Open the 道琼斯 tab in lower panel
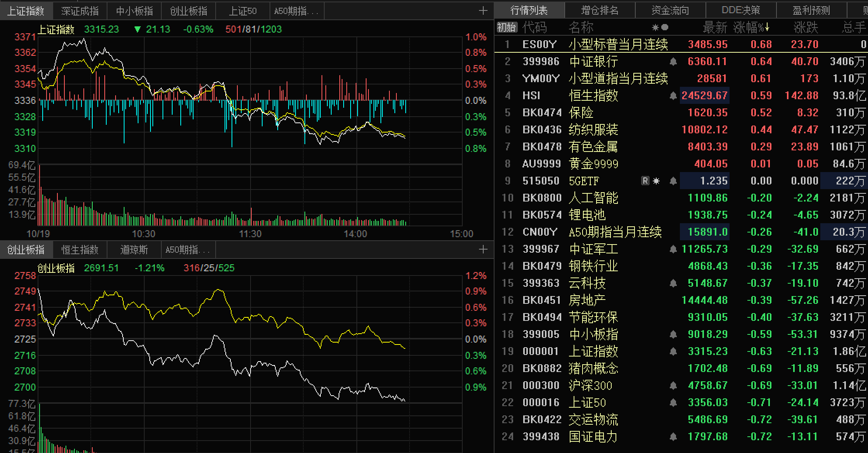This screenshot has width=868, height=453. (x=134, y=250)
